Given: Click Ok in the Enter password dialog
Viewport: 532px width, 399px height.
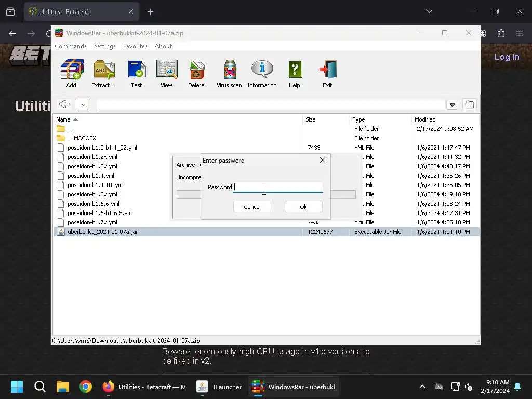Looking at the screenshot, I should tap(303, 207).
